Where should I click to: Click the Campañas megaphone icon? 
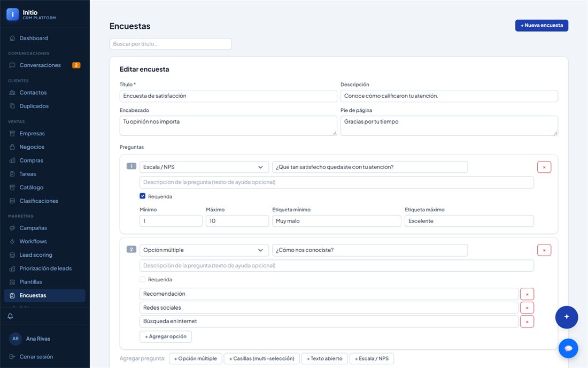coord(12,228)
